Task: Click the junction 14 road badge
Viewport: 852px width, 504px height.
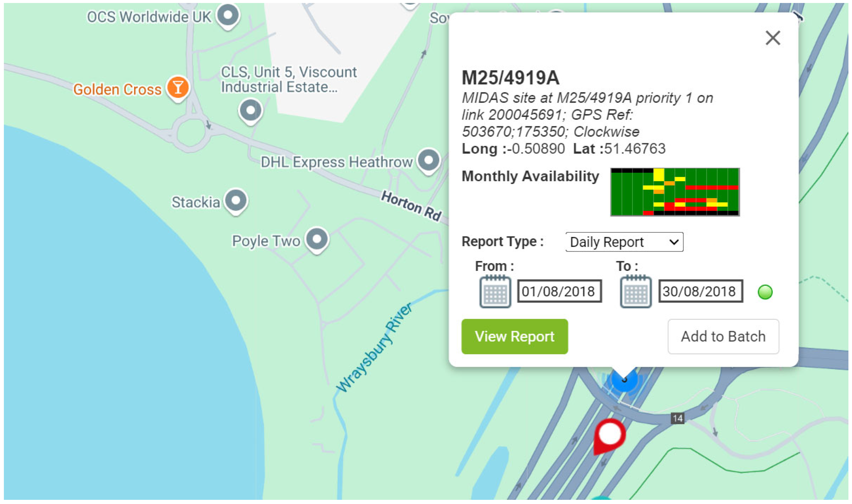Action: [678, 419]
